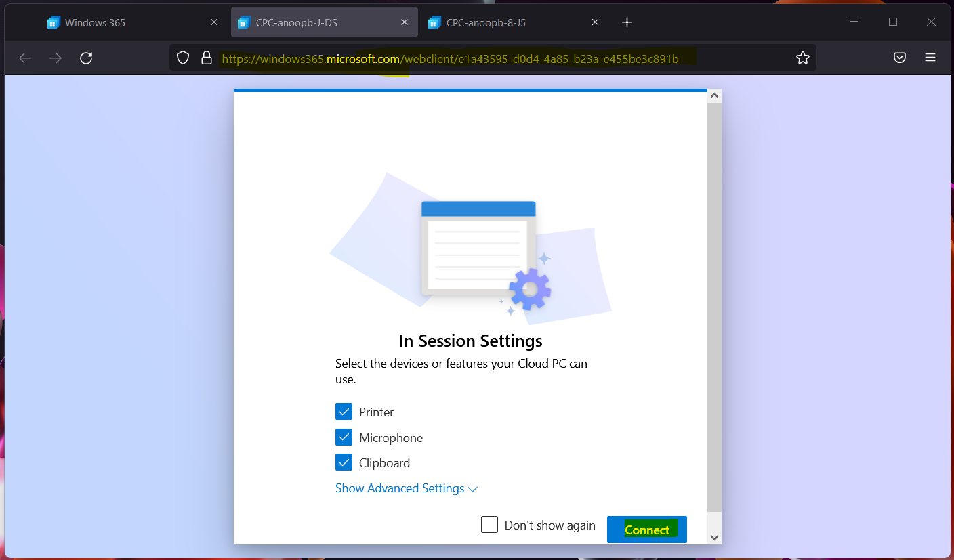954x560 pixels.
Task: Maximize the browser window
Action: (x=893, y=22)
